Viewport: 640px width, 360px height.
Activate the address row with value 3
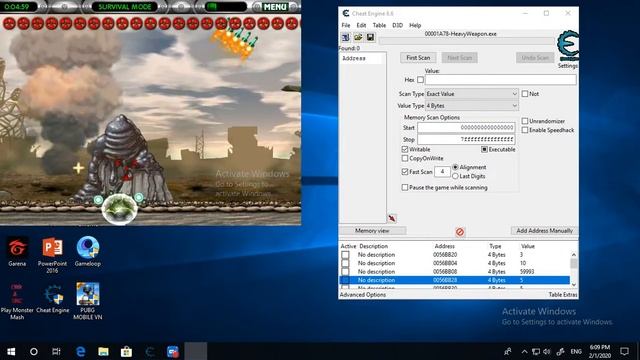pos(345,255)
